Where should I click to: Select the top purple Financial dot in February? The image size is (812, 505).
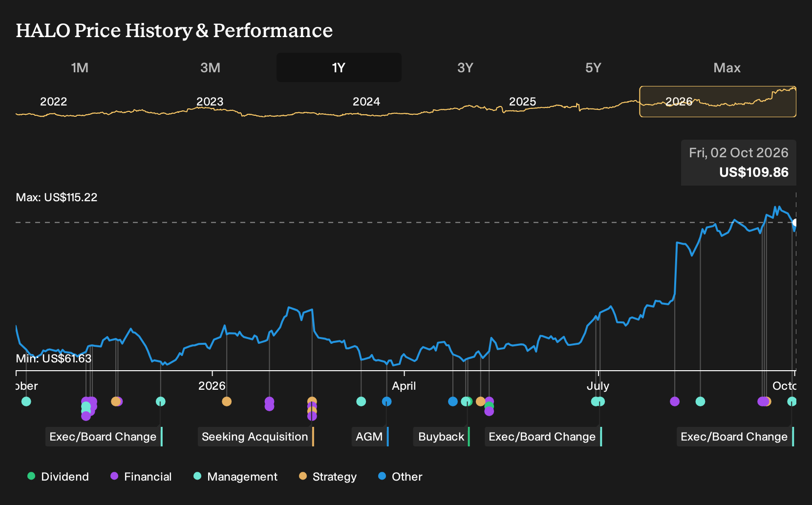(x=269, y=401)
